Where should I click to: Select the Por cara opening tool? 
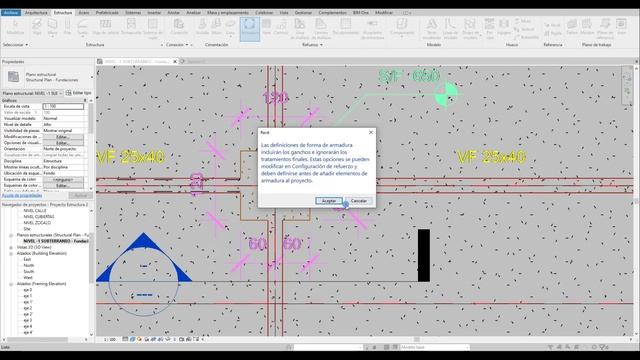[489, 29]
